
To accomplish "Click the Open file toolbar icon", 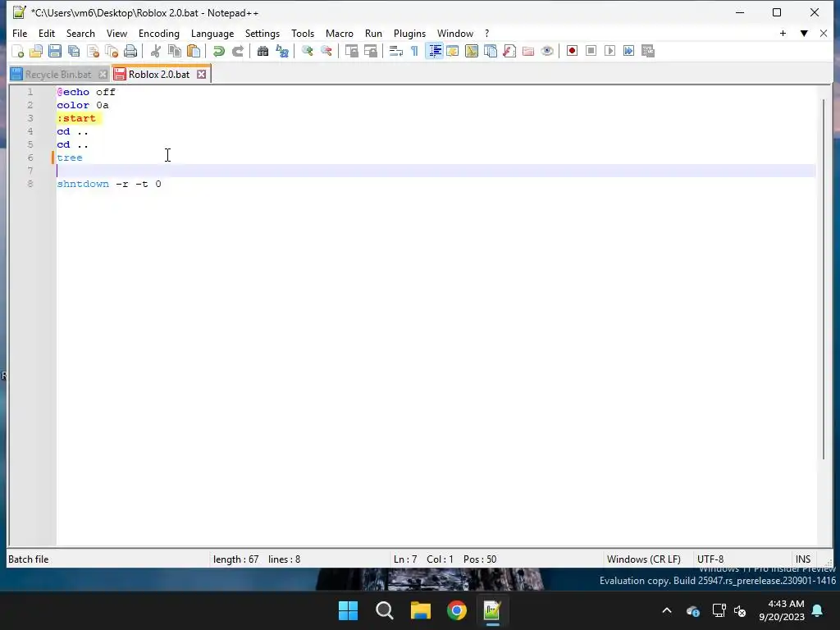I will coord(36,51).
